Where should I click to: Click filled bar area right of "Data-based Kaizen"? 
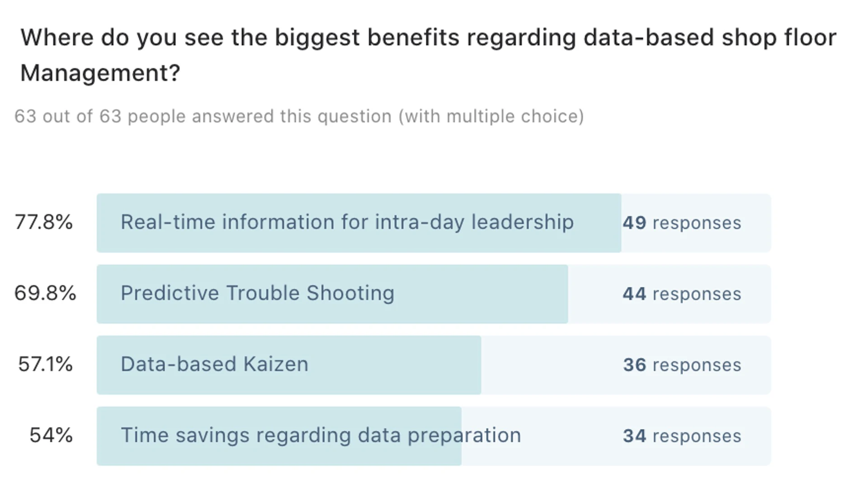[x=393, y=365]
